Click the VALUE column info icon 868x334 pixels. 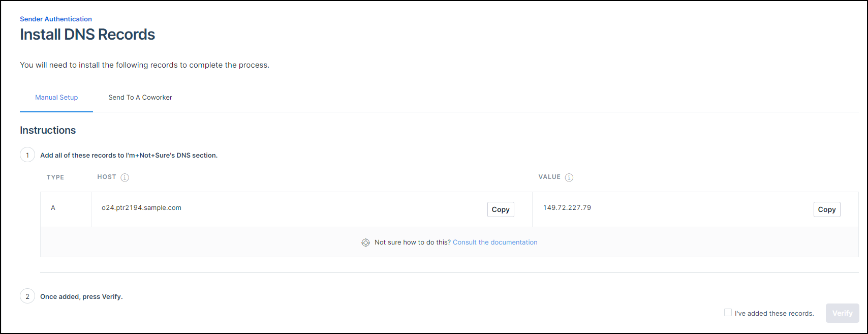(x=569, y=177)
